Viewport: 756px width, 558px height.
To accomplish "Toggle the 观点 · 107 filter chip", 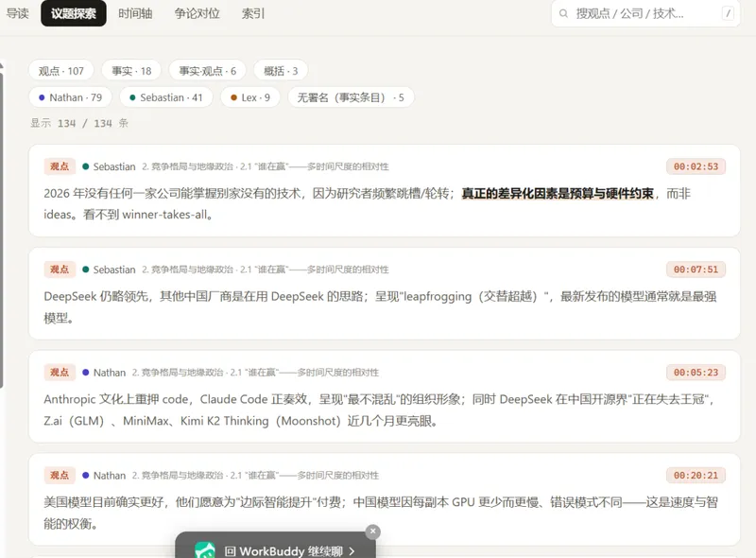I will point(61,71).
